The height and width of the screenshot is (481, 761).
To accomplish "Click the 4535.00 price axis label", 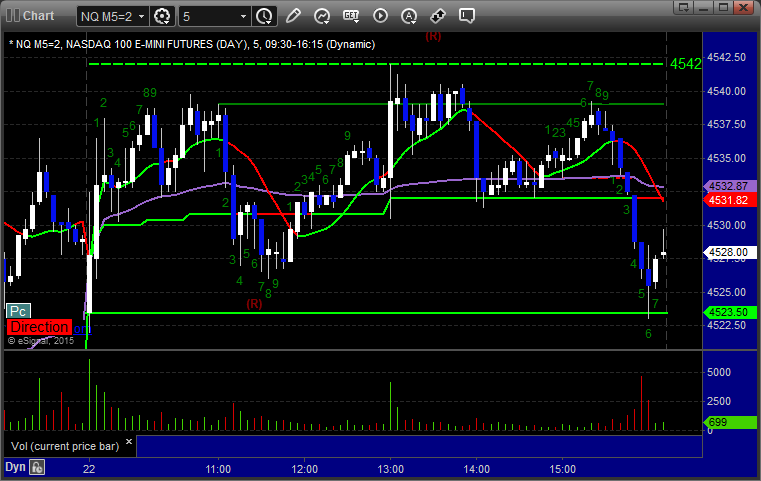I will pos(726,158).
